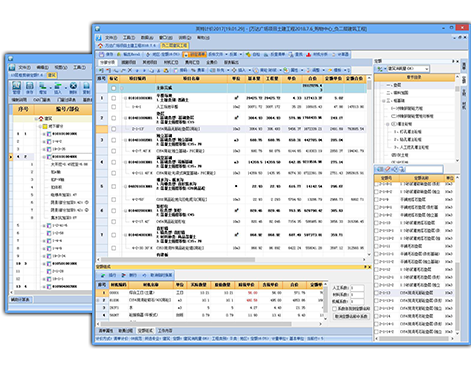Click the highlighted orange button in main toolbar
Screen dimensions: 471x371
click(195, 54)
